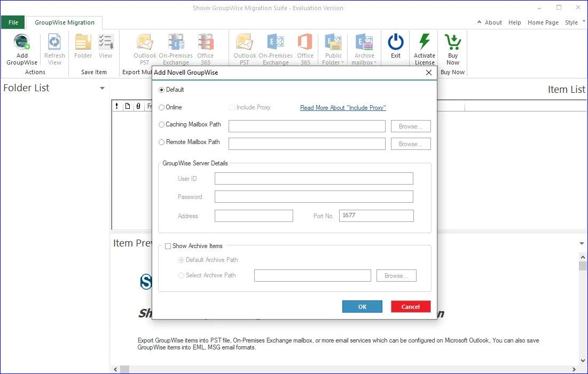
Task: Click the horizontal scrollbar left arrow
Action: coord(115,370)
